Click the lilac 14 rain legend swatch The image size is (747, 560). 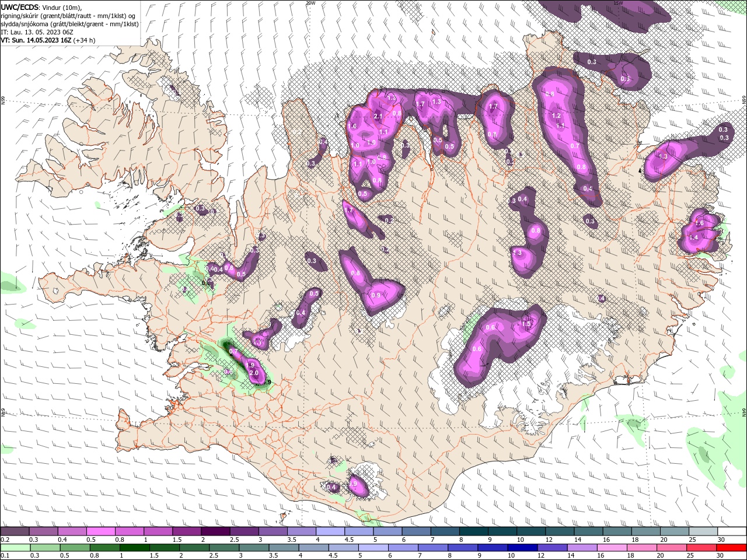(x=582, y=547)
